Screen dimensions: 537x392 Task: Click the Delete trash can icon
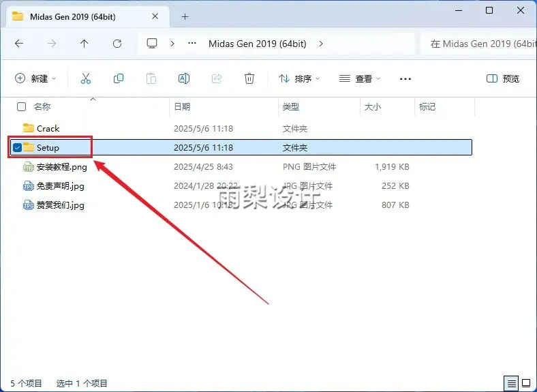[249, 78]
